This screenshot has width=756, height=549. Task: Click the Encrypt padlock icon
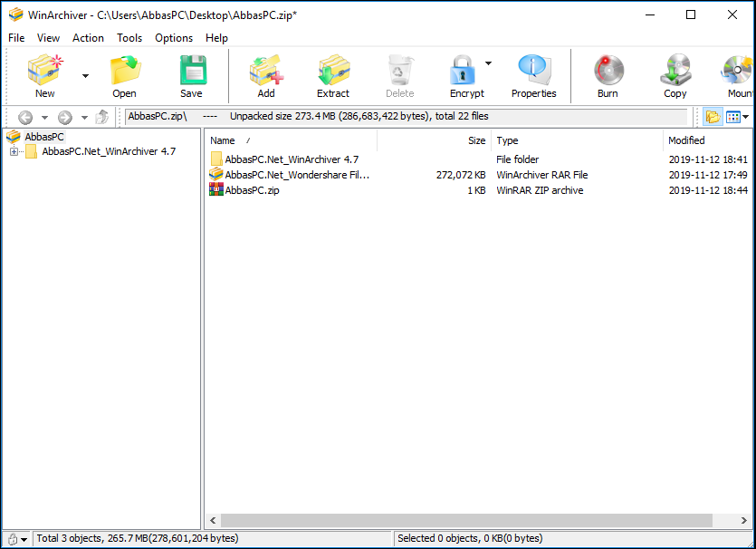click(463, 70)
